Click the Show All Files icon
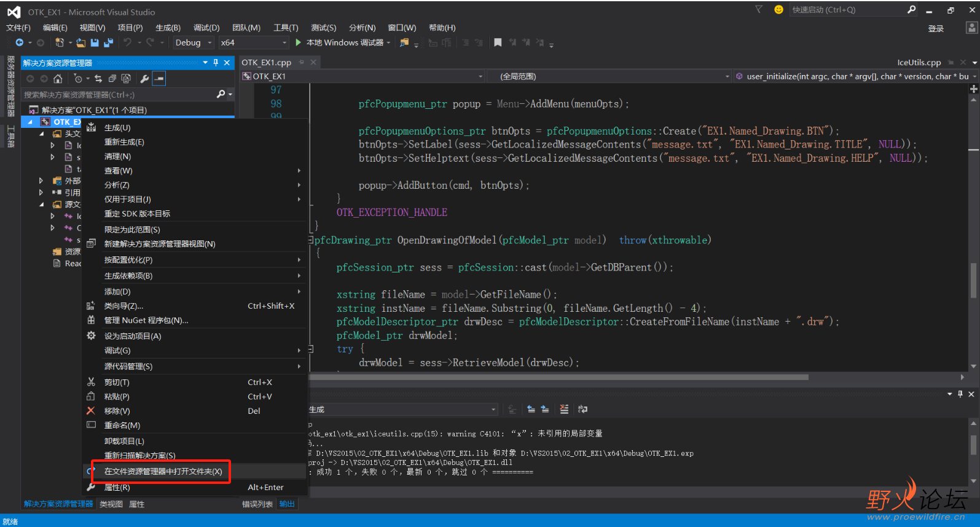 pos(126,79)
